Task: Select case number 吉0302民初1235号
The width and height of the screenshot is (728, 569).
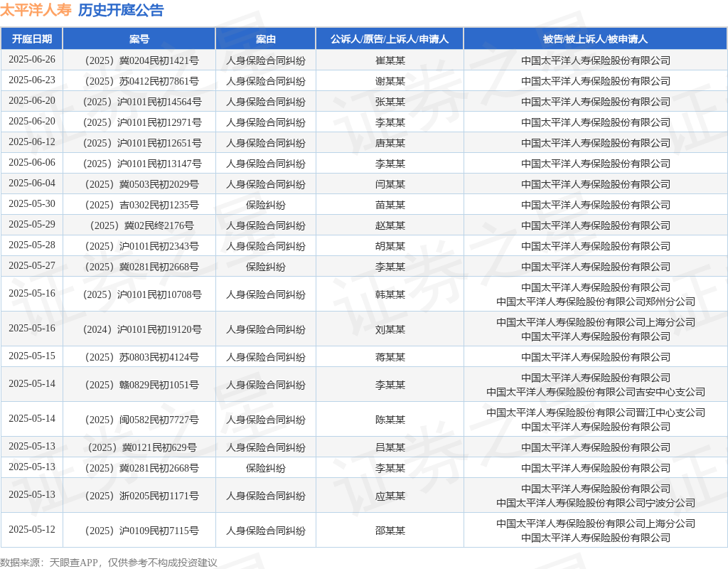Action: 141,205
